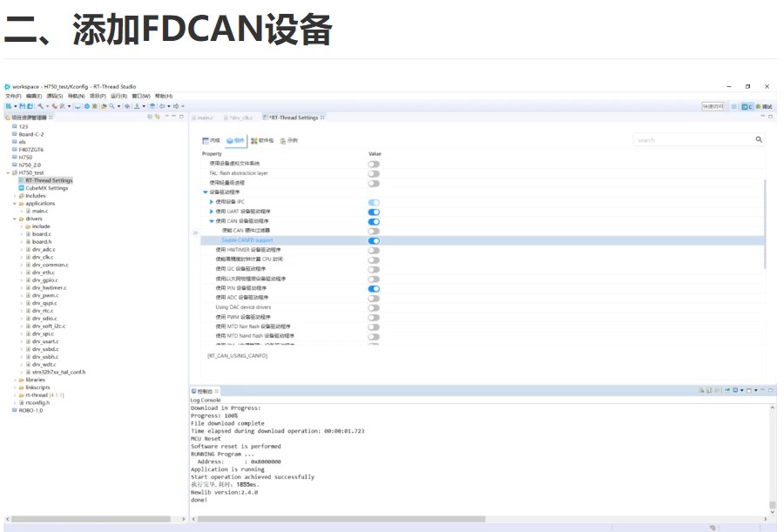The image size is (784, 532).
Task: Open the 运行(R) menu
Action: tap(118, 96)
